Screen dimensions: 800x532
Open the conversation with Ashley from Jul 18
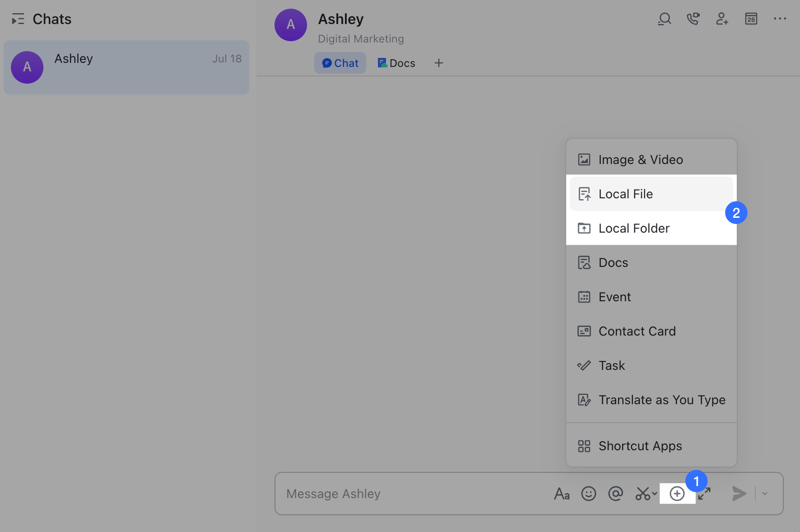(x=126, y=67)
